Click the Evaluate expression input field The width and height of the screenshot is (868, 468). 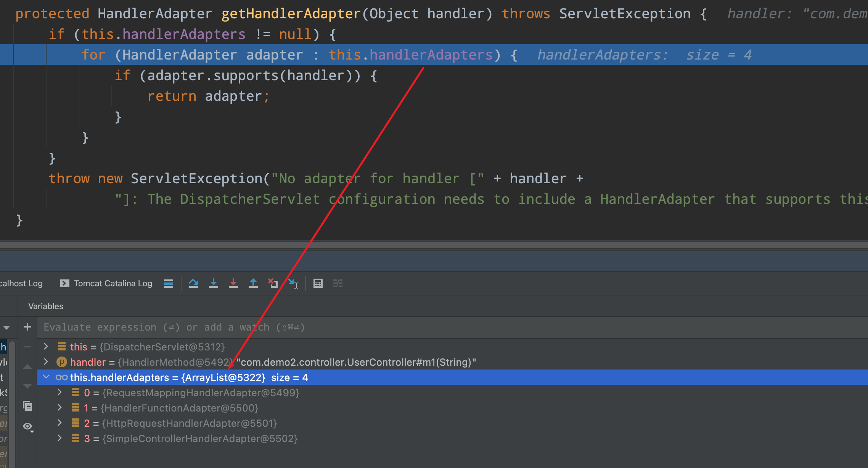[172, 327]
